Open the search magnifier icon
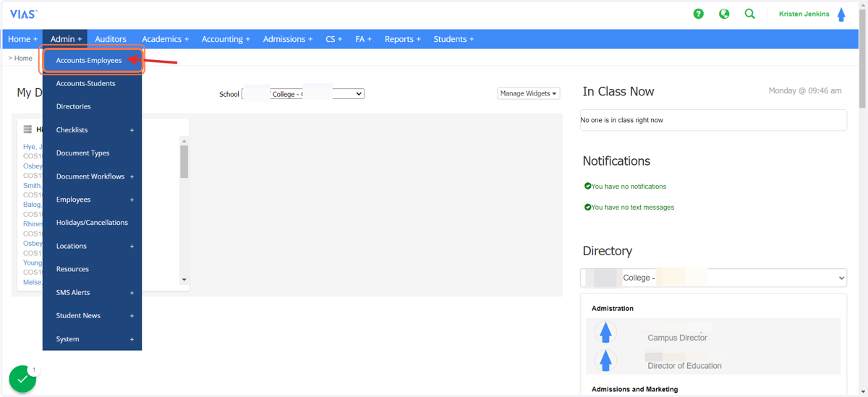This screenshot has width=868, height=397. 750,14
